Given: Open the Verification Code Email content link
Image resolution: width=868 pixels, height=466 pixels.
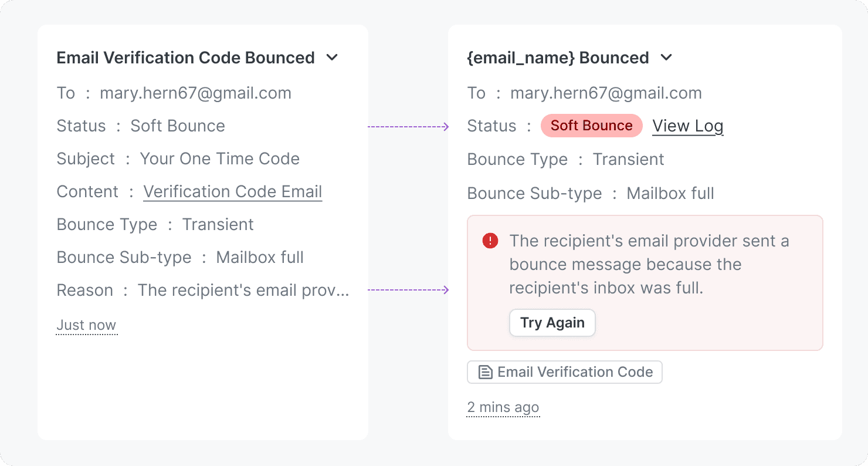Looking at the screenshot, I should [x=232, y=192].
